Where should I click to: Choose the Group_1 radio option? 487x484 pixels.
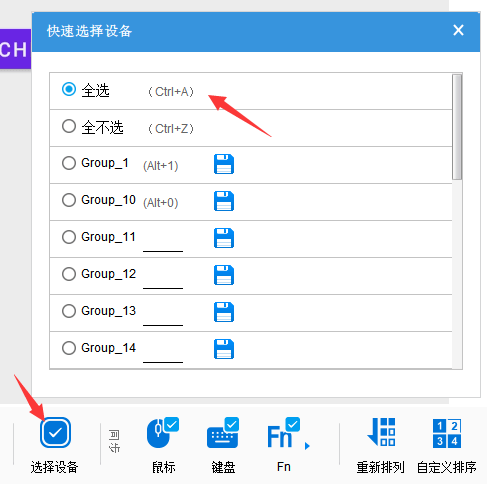pos(69,163)
